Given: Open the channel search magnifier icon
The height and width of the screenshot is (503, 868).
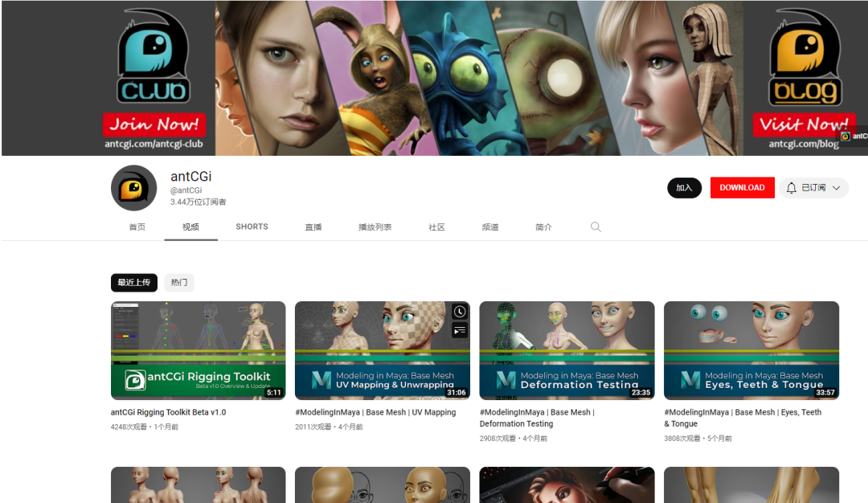Looking at the screenshot, I should tap(596, 227).
